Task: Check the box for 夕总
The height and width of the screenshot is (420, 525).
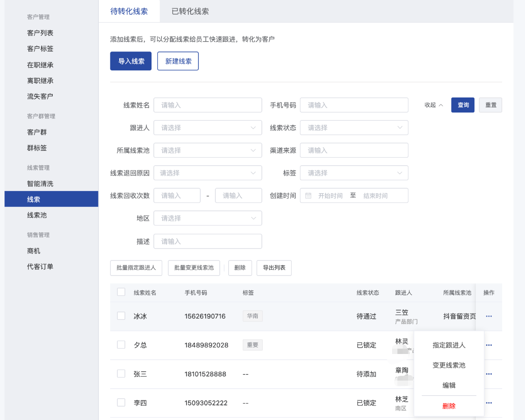Action: [121, 345]
